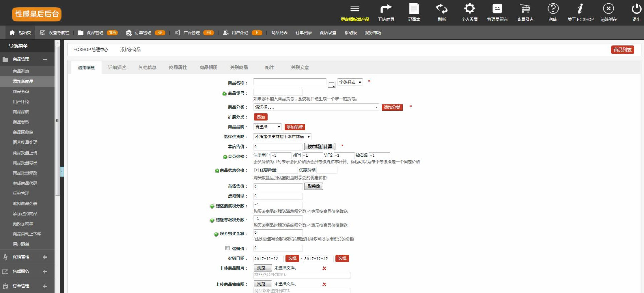Click the refresh (刷新) icon in top toolbar
The height and width of the screenshot is (293, 644).
[442, 9]
